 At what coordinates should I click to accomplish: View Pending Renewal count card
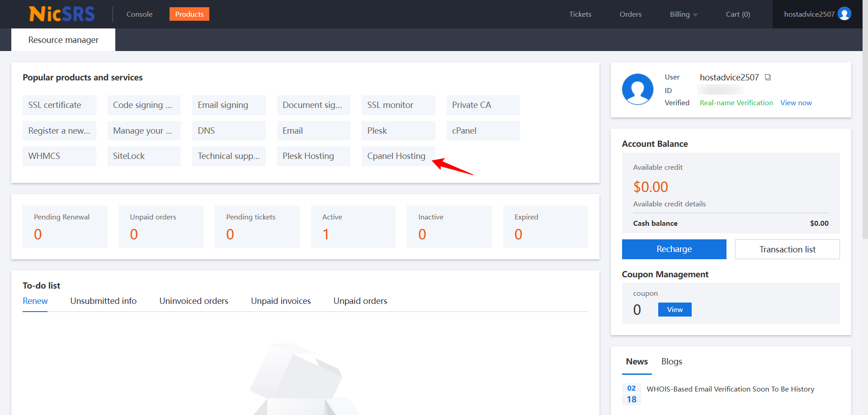coord(65,227)
